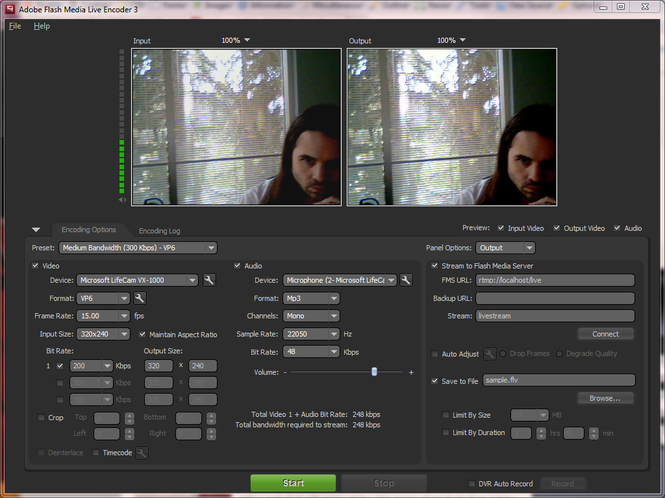Toggle the Video checkbox

click(35, 266)
